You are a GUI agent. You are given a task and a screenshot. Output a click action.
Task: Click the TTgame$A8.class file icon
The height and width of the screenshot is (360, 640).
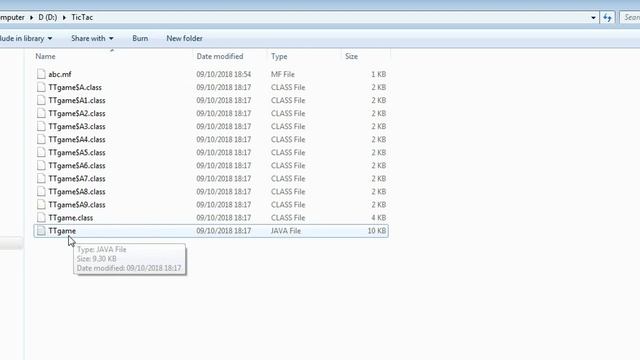click(x=41, y=191)
